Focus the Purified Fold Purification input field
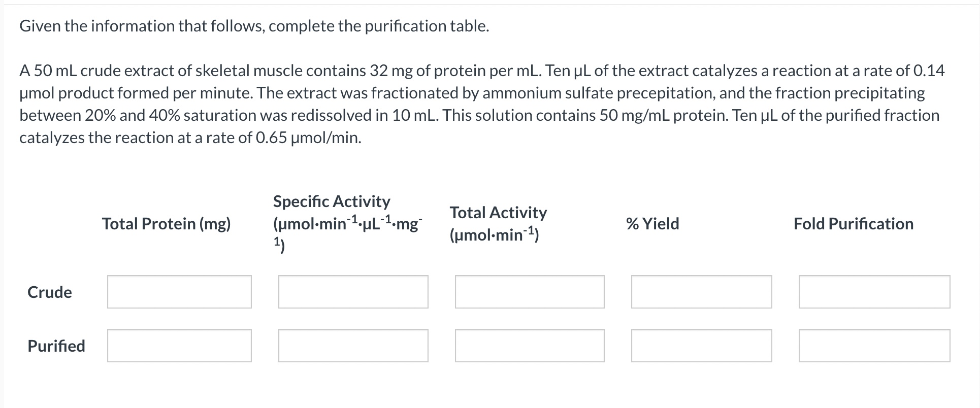 click(x=874, y=346)
